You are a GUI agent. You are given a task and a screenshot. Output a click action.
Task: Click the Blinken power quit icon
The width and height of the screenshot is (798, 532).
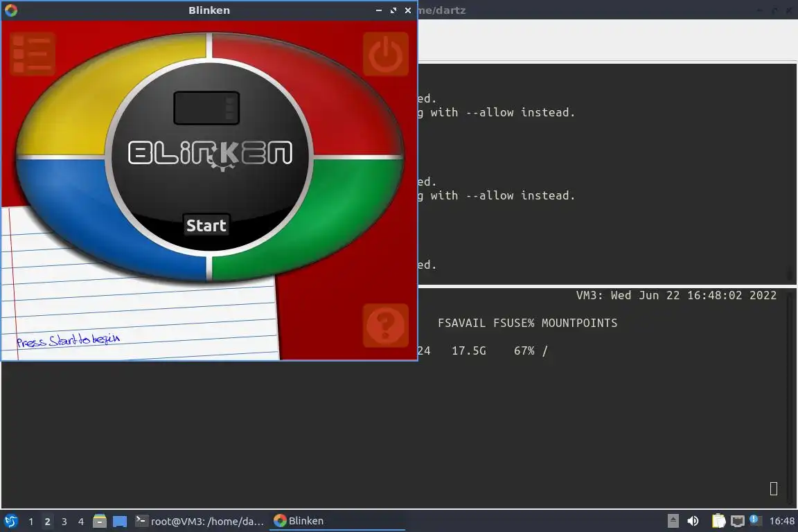pyautogui.click(x=386, y=54)
